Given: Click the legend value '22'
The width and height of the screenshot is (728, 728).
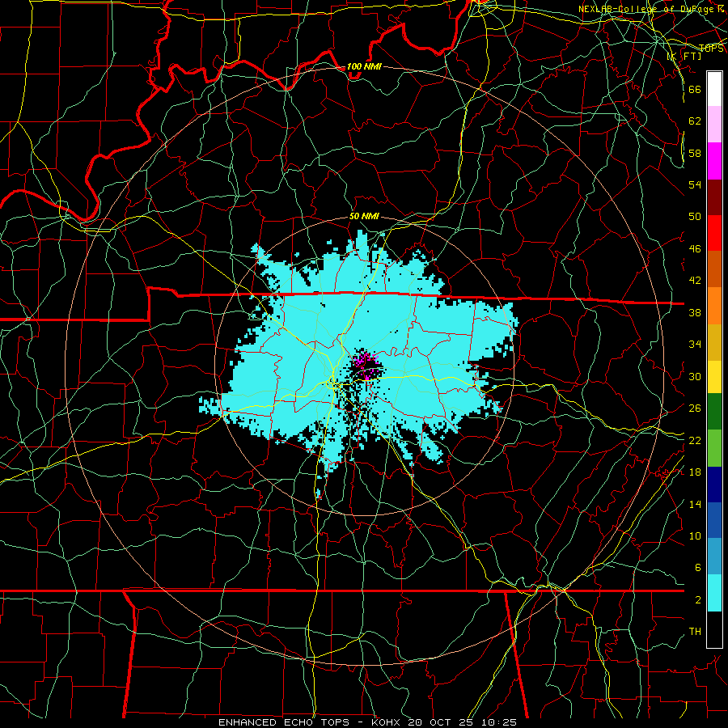Looking at the screenshot, I should pyautogui.click(x=695, y=440).
